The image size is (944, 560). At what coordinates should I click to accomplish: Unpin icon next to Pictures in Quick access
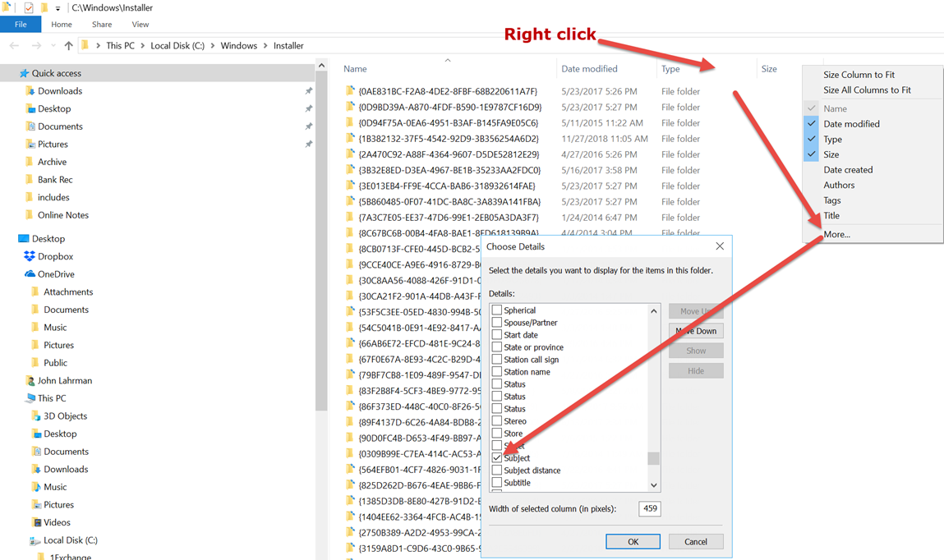[x=308, y=145]
